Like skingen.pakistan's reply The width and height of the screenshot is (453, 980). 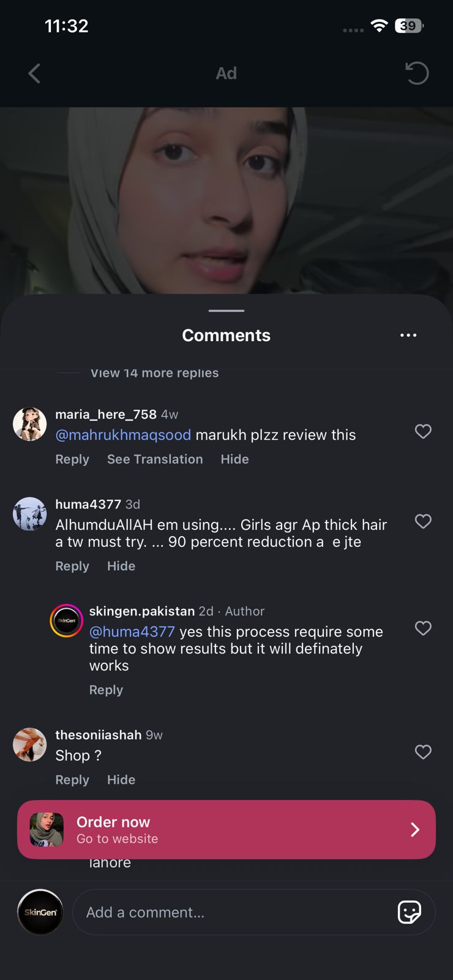tap(423, 628)
